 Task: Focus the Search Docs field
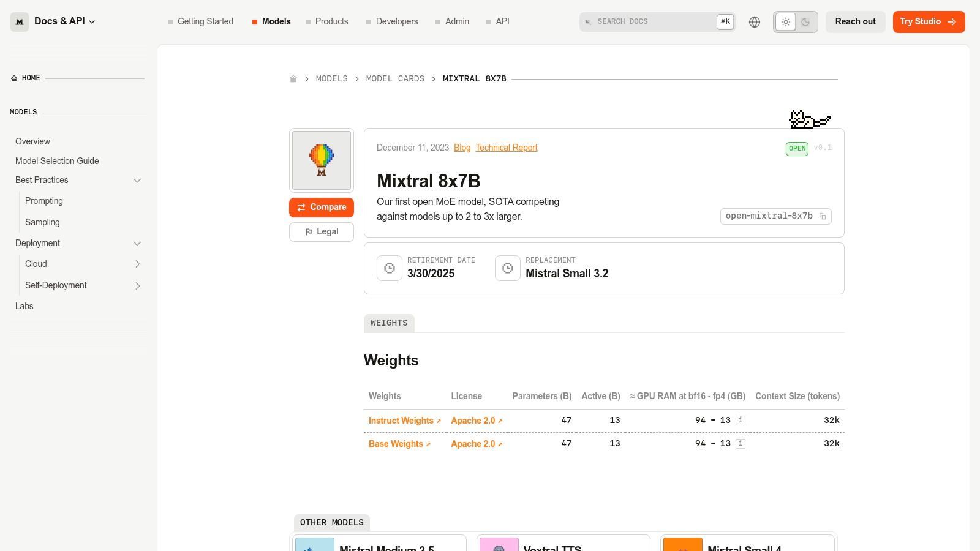(657, 21)
